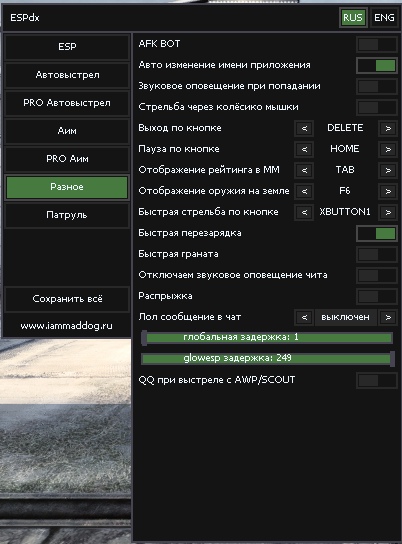Click the left arrow beside выключен value
402x544 pixels.
[304, 317]
